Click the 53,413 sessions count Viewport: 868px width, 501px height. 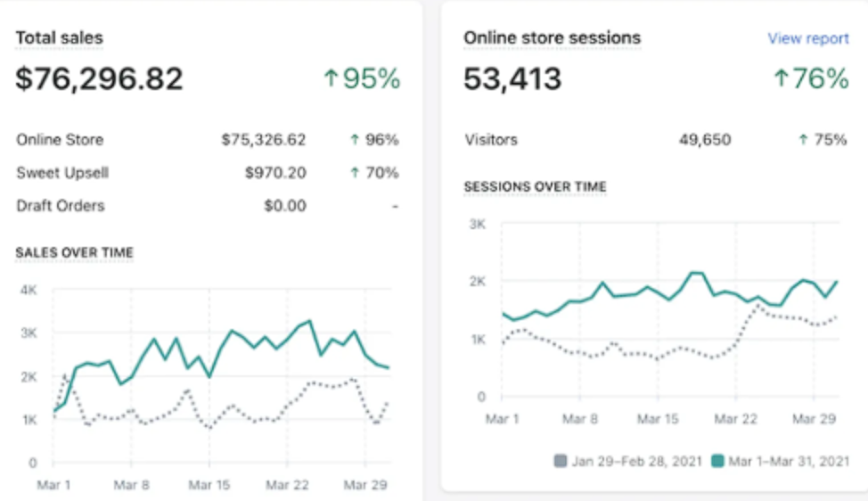512,79
